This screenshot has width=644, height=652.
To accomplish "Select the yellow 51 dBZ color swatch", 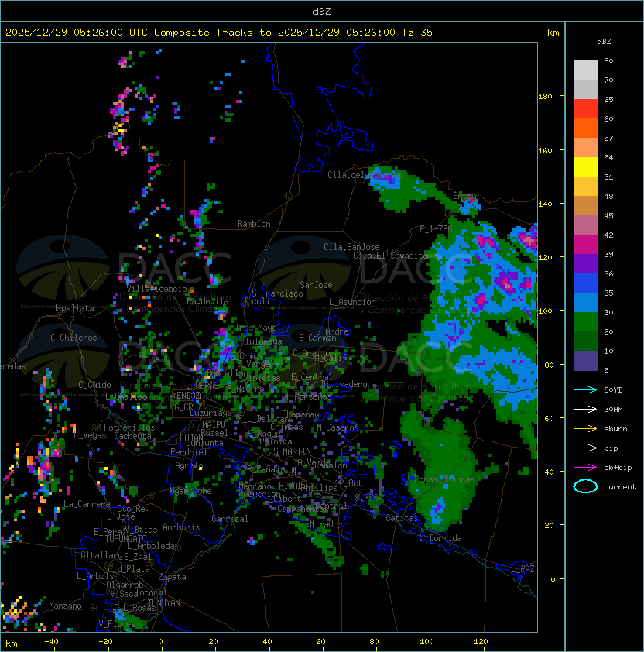I will [x=585, y=167].
